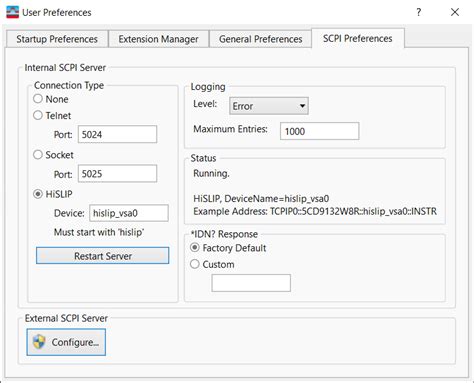The image size is (474, 383).
Task: Click the Restart Server button
Action: pyautogui.click(x=103, y=256)
